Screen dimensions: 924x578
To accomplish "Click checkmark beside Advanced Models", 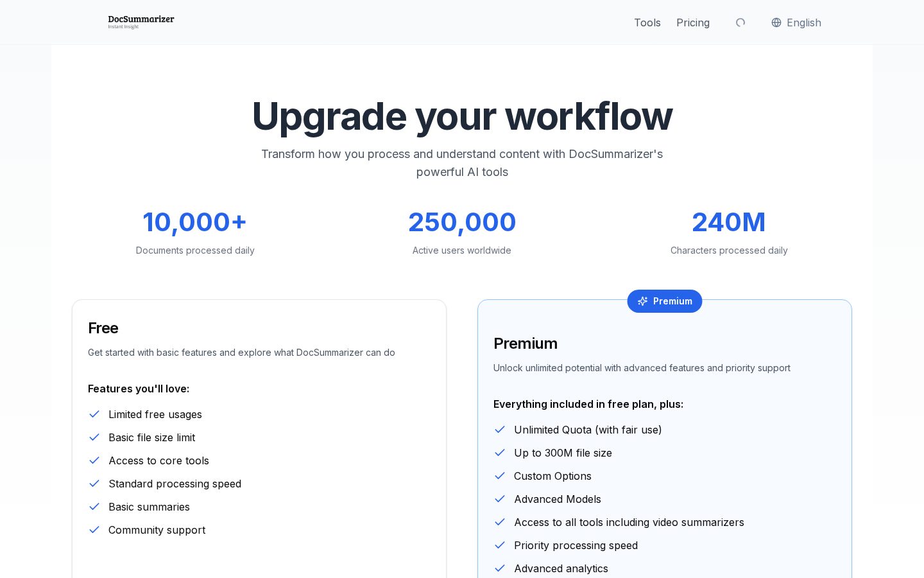I will [x=500, y=499].
